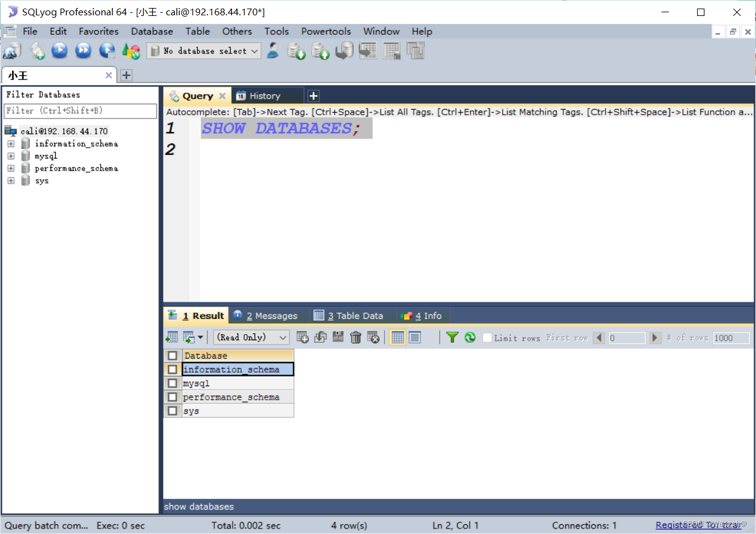The image size is (756, 534).
Task: Add a new query tab with plus
Action: (x=313, y=96)
